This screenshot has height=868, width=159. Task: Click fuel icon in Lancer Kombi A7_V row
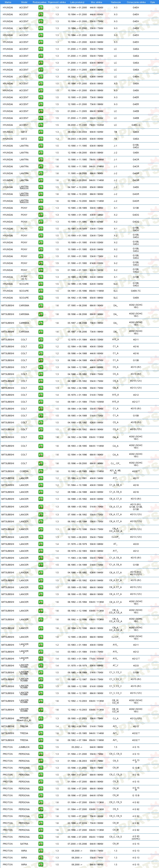pos(41,666)
